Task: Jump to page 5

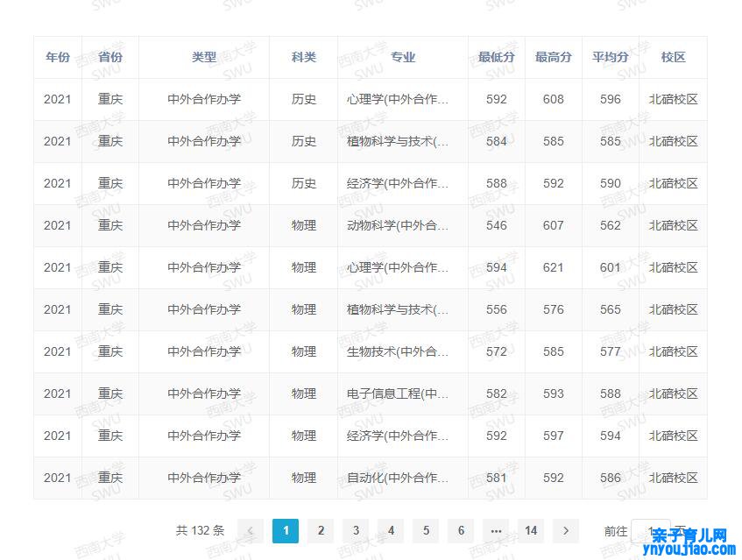Action: point(426,530)
